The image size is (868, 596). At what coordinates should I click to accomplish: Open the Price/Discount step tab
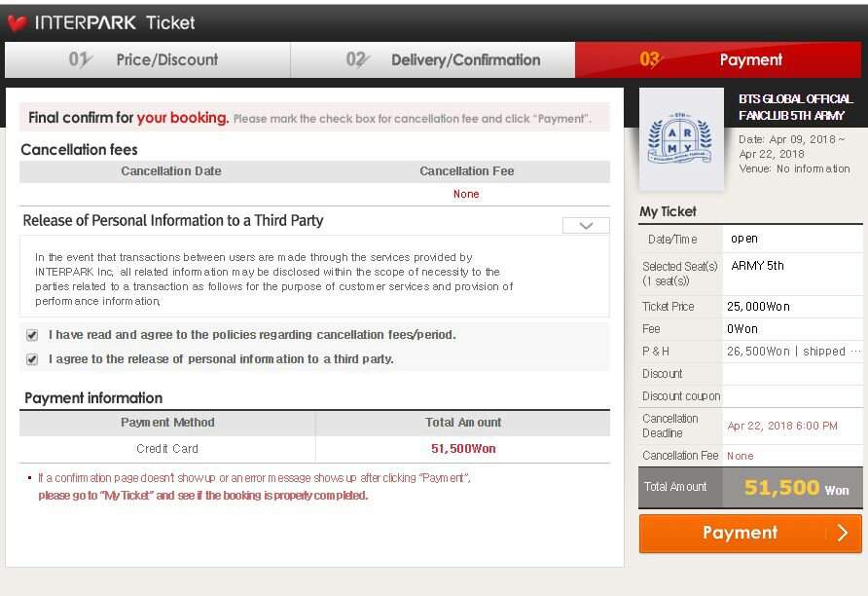[x=147, y=59]
